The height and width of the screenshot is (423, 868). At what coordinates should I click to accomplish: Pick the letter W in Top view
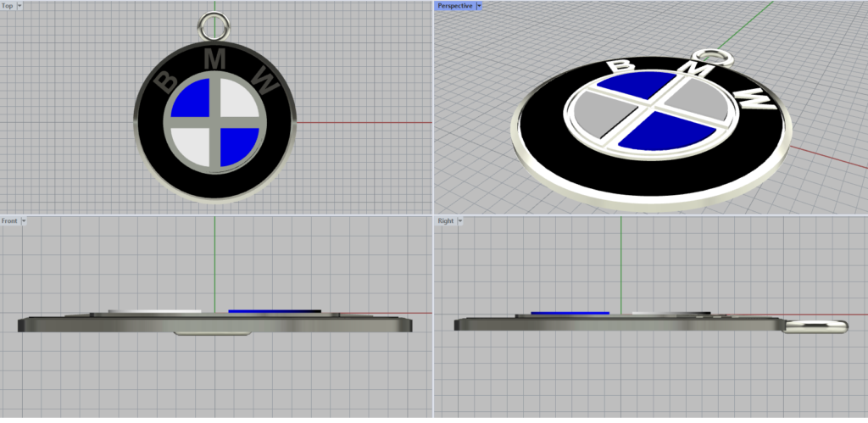264,82
